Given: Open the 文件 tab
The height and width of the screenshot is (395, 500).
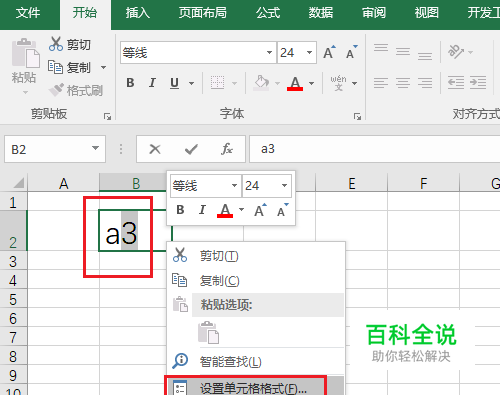Looking at the screenshot, I should 28,13.
